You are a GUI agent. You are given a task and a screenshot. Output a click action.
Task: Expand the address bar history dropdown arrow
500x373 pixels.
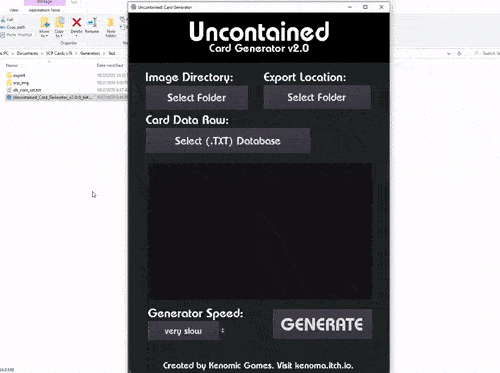pyautogui.click(x=449, y=53)
